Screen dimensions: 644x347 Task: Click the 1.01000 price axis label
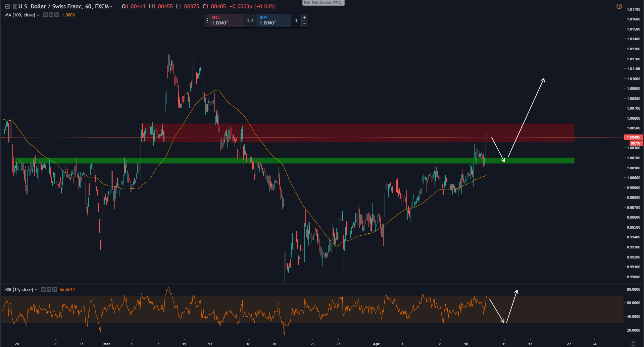(x=634, y=79)
